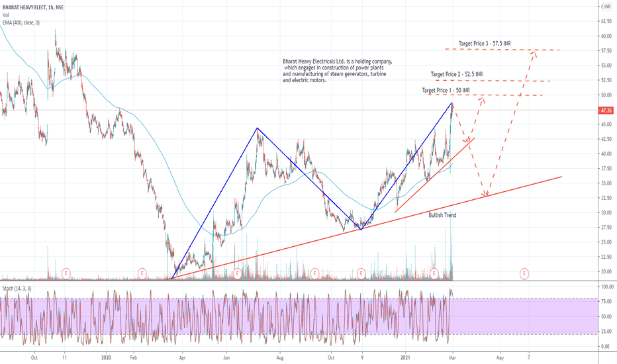Click the Mar label on the time axis

(453, 357)
